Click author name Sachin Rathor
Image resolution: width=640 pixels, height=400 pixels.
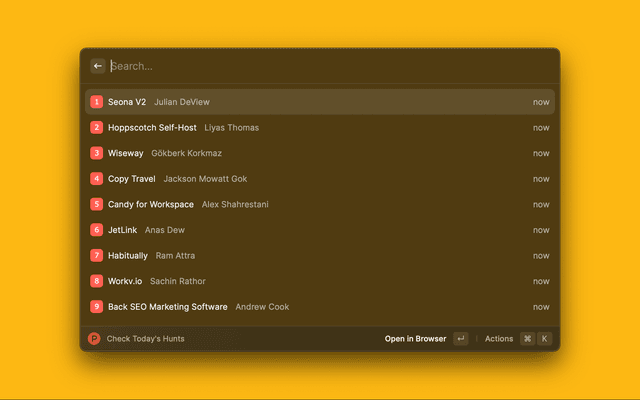pos(178,281)
